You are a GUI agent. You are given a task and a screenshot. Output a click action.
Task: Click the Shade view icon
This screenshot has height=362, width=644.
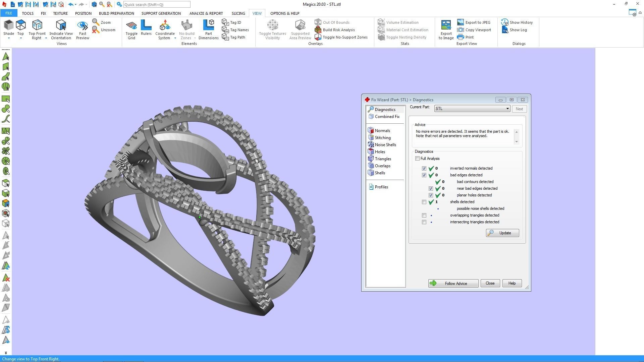coord(9,25)
